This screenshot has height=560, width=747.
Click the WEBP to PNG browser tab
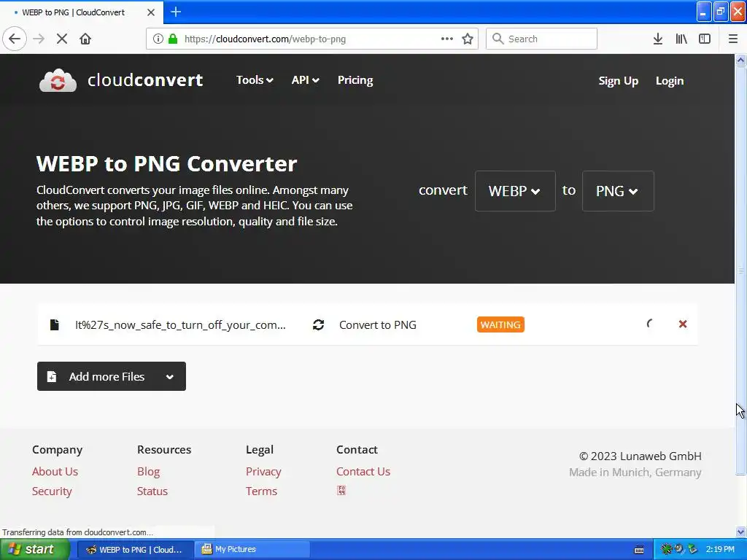82,12
